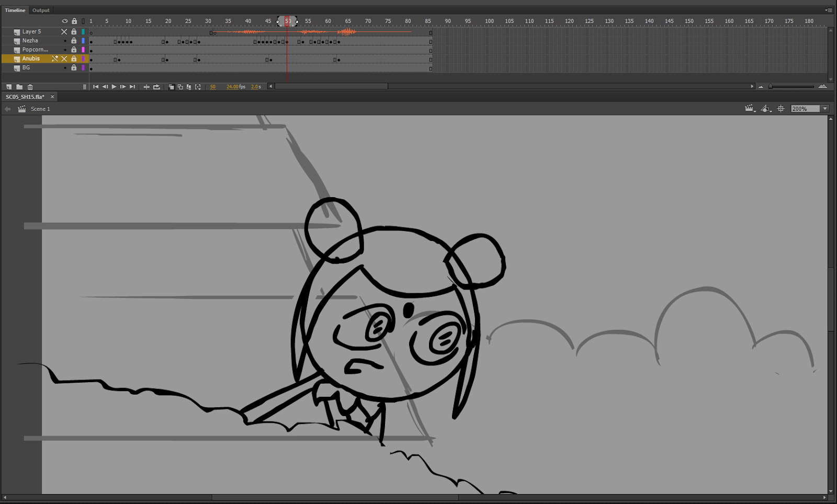
Task: Hide the BG layer visibility dot
Action: pyautogui.click(x=65, y=67)
